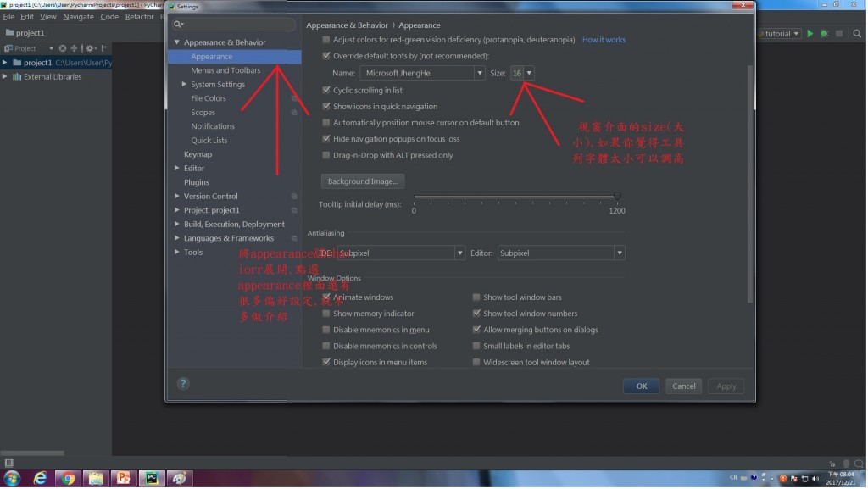
Task: Check Show tool window bars
Action: point(476,297)
